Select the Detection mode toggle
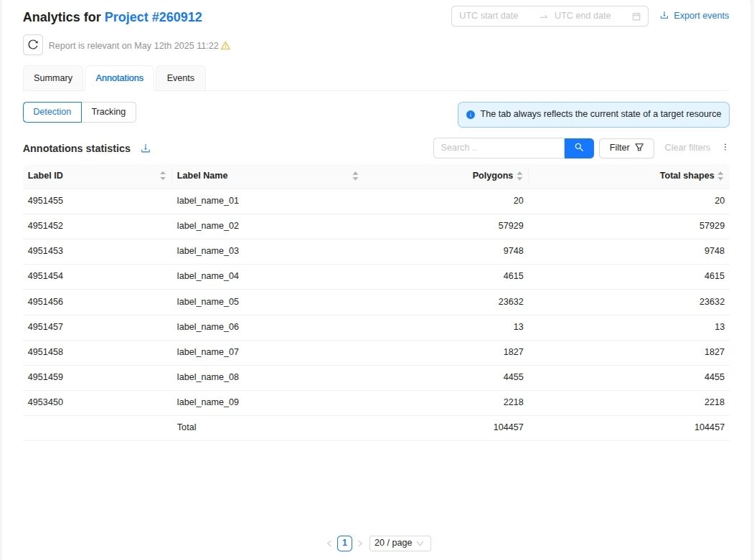 pos(52,112)
